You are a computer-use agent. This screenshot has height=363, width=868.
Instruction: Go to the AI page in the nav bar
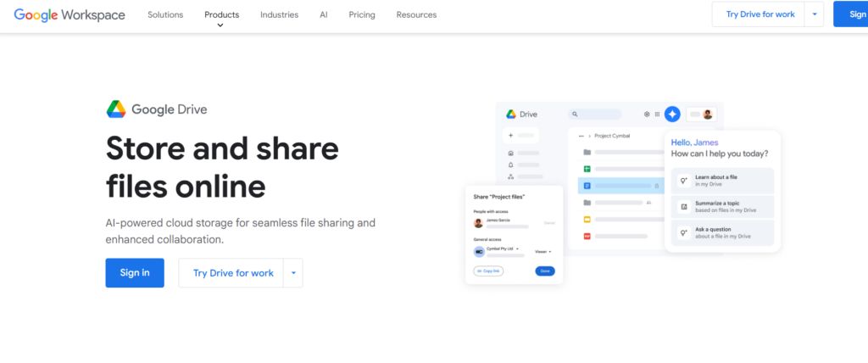[324, 15]
